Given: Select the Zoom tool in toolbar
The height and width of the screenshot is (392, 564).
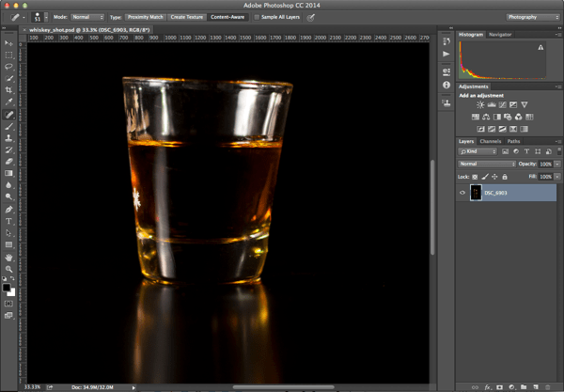Looking at the screenshot, I should pos(9,269).
